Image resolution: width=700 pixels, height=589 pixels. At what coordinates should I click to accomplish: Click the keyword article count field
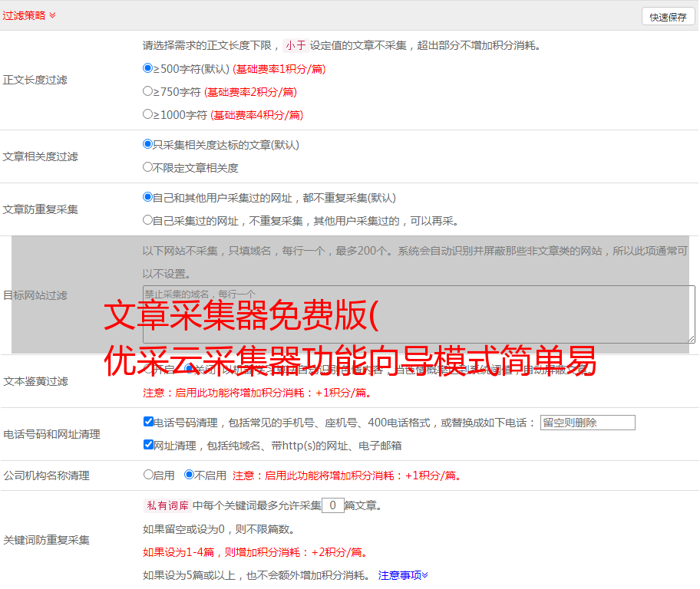332,505
